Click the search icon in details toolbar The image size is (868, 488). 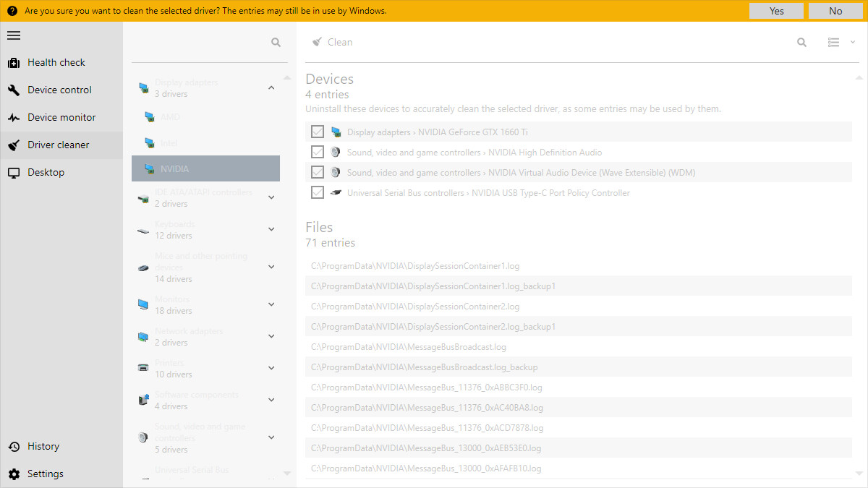(x=801, y=43)
